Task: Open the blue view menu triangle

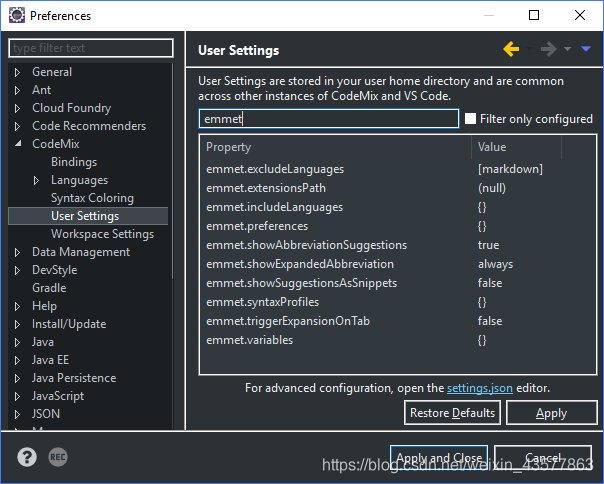Action: point(586,49)
